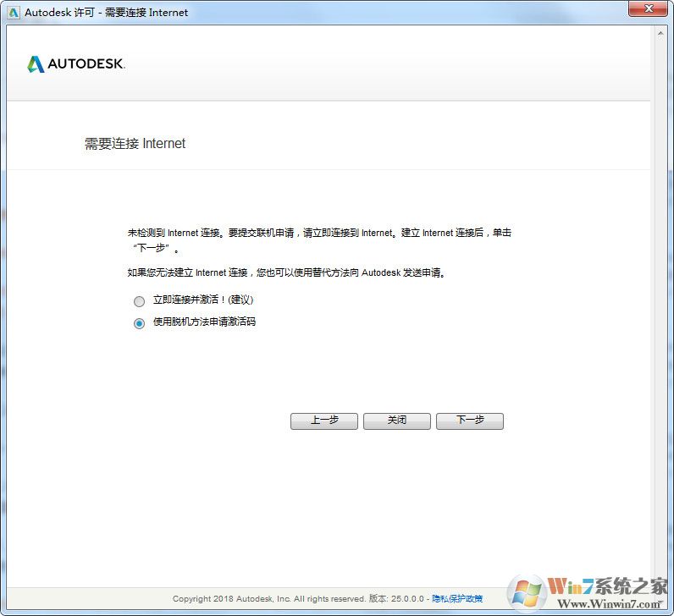Select '使用脱机方法申请激活码' radio option
674x616 pixels.
pyautogui.click(x=139, y=323)
